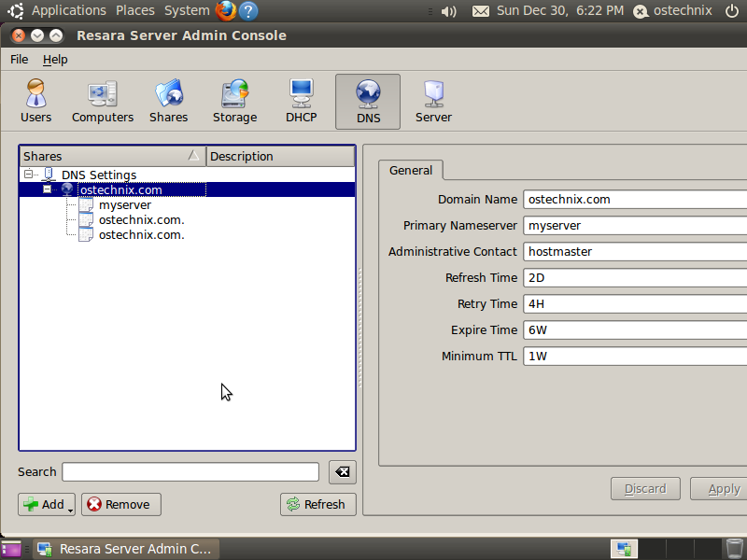The height and width of the screenshot is (560, 747).
Task: Open the Server section
Action: [x=433, y=102]
